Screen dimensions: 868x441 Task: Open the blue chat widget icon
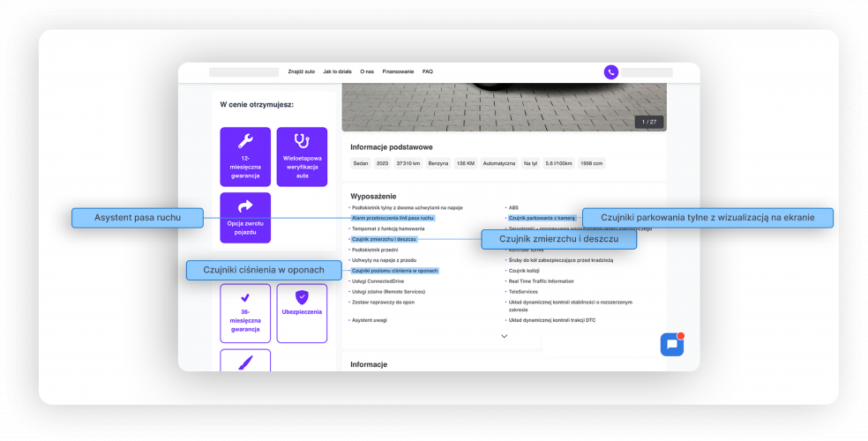click(x=672, y=344)
